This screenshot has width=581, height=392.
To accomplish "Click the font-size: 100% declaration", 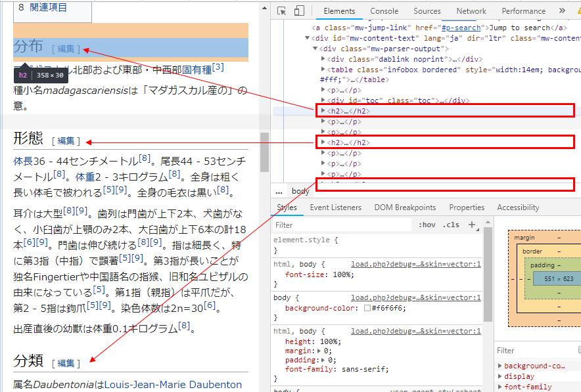I will point(319,274).
